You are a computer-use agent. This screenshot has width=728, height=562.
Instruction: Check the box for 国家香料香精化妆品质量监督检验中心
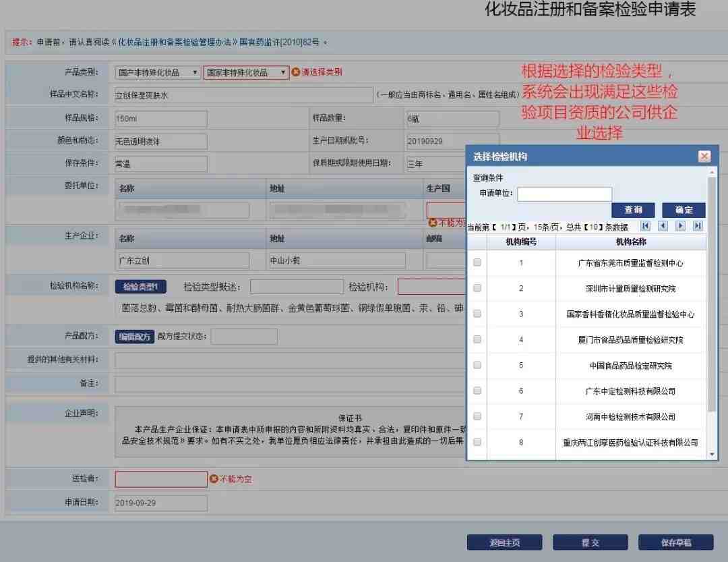[477, 314]
